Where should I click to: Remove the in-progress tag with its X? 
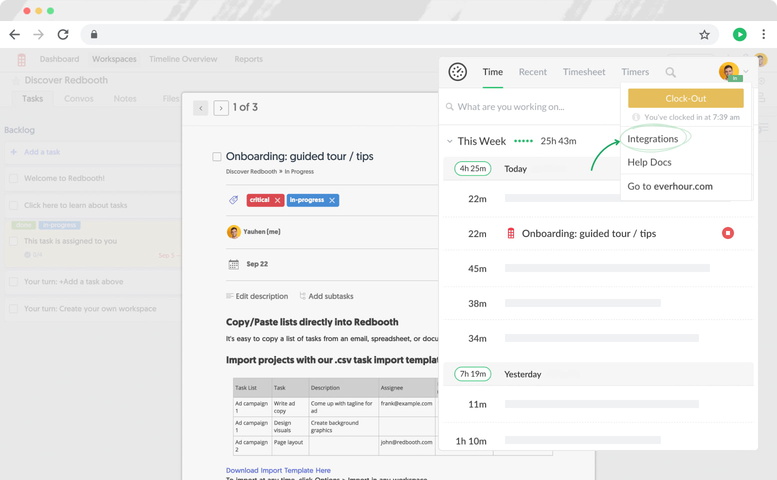tap(332, 200)
